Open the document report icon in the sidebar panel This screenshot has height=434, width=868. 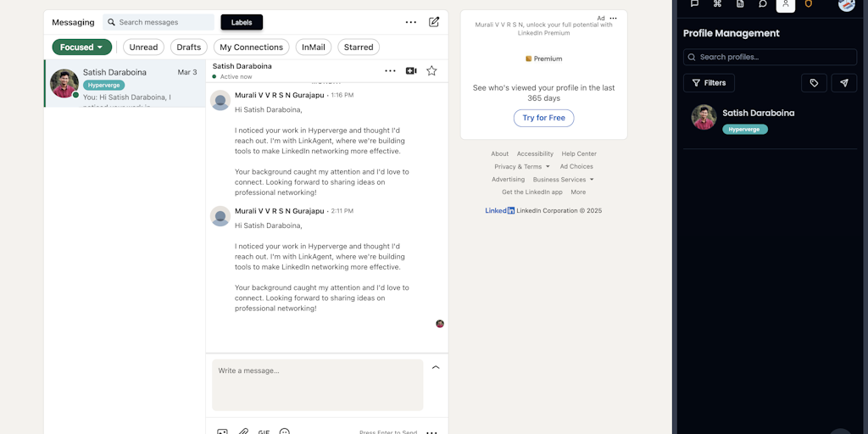coord(740,4)
